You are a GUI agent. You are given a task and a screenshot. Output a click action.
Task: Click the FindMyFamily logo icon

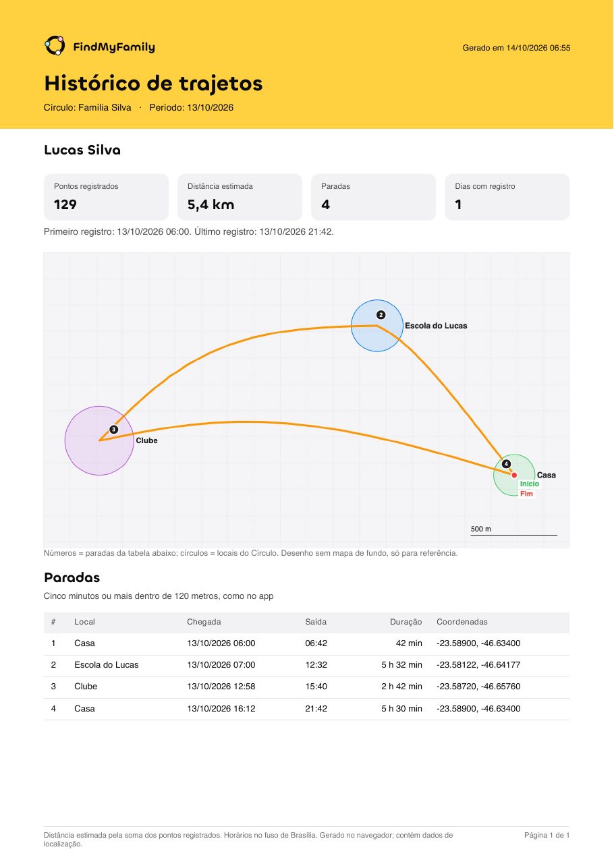(x=55, y=45)
